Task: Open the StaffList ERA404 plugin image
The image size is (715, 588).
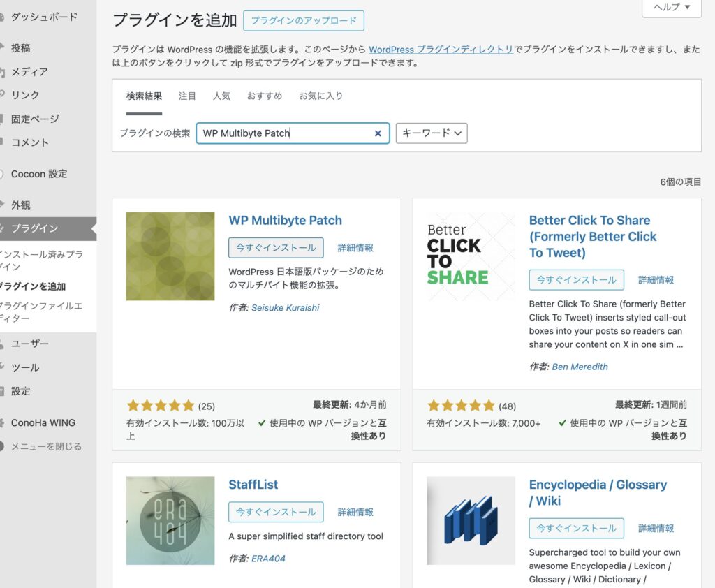Action: (x=170, y=520)
